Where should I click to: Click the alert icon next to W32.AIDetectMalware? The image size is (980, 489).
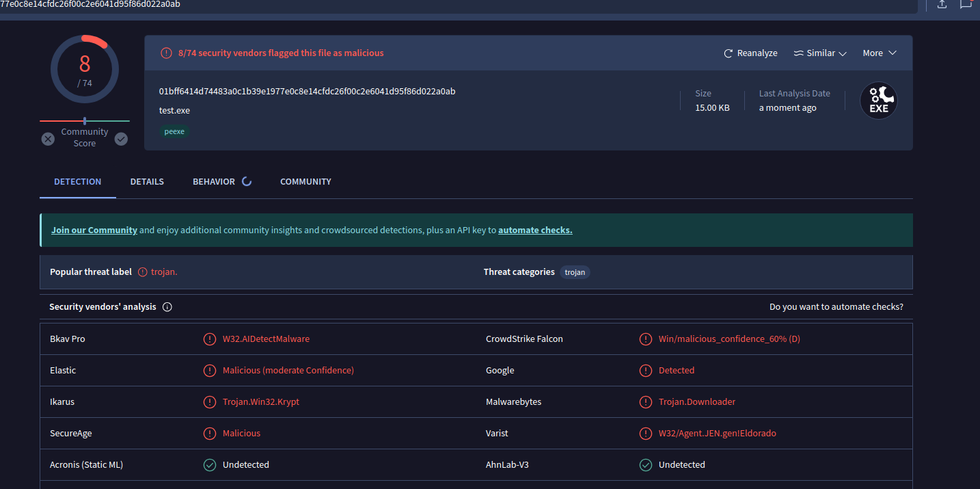210,339
